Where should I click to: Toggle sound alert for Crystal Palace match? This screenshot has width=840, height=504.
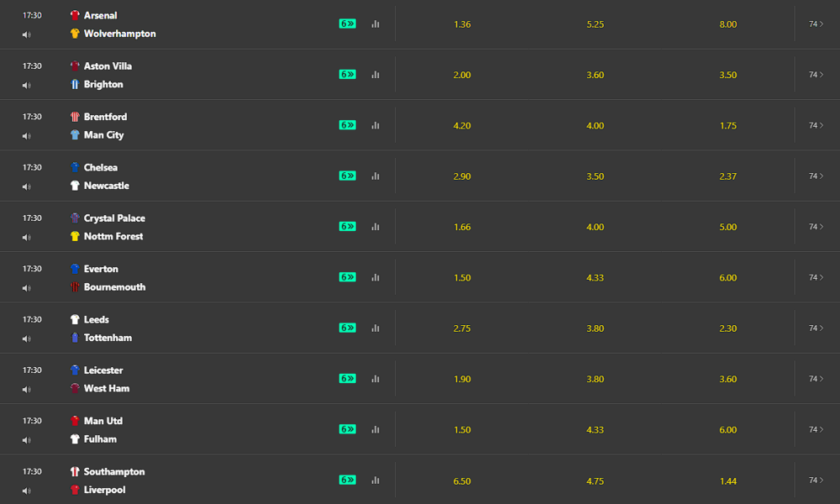coord(26,237)
